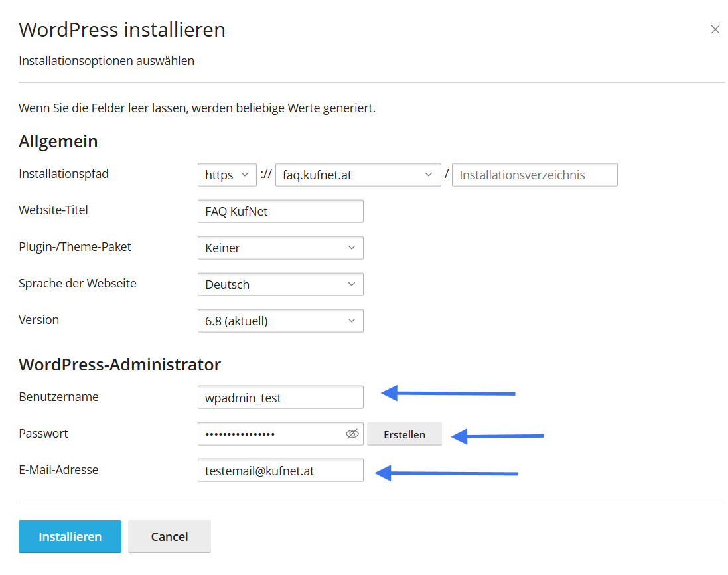Click the username field containing wpadmin_test
This screenshot has height=575, width=728.
(280, 398)
